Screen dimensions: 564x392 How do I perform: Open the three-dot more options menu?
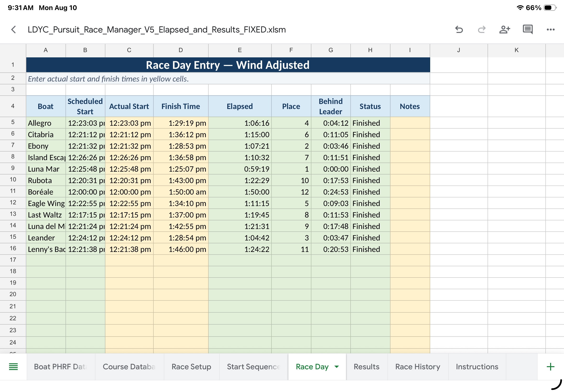(x=550, y=29)
